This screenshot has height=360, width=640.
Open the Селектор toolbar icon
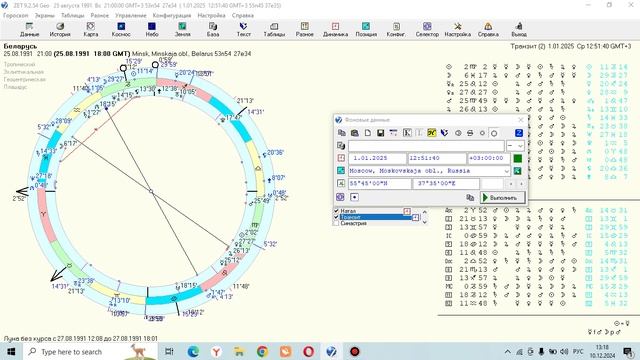click(427, 29)
